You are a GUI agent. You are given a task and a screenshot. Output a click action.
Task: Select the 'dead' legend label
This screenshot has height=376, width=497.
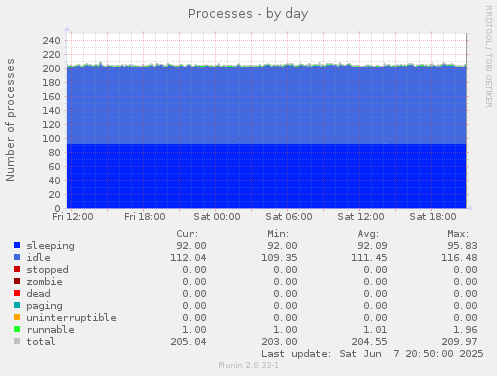pyautogui.click(x=38, y=294)
